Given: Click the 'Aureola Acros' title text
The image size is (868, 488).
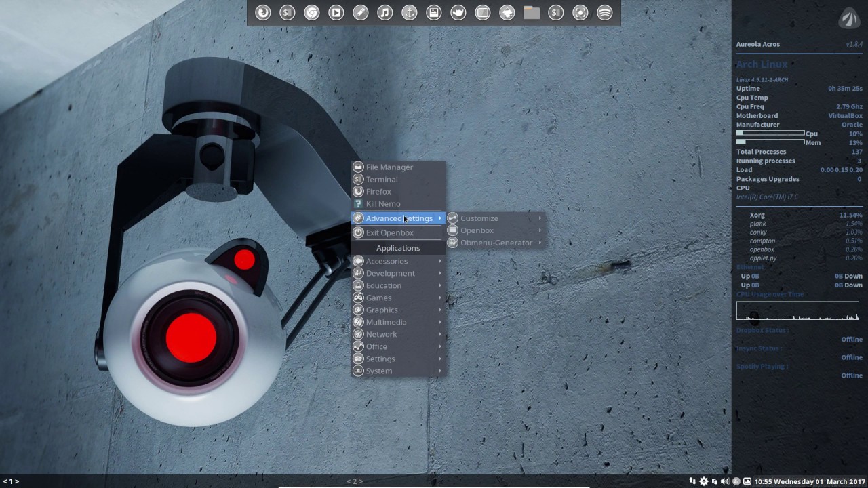Looking at the screenshot, I should [x=758, y=44].
